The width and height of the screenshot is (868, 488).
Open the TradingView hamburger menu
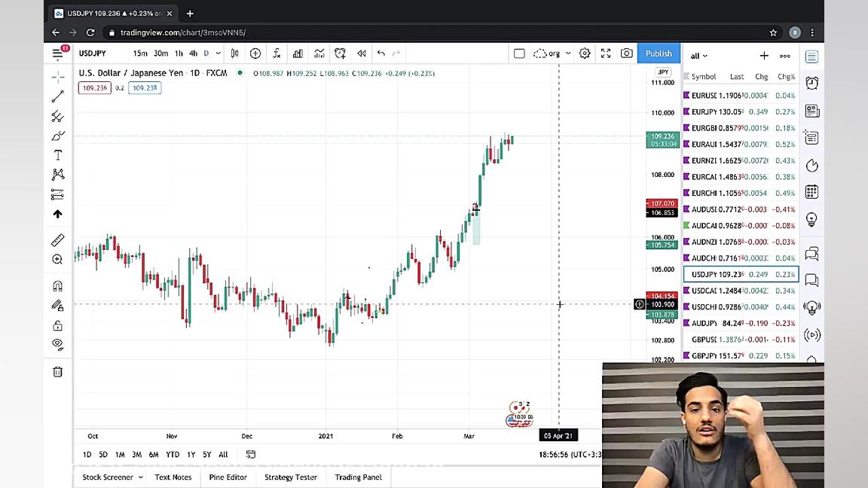pos(57,53)
